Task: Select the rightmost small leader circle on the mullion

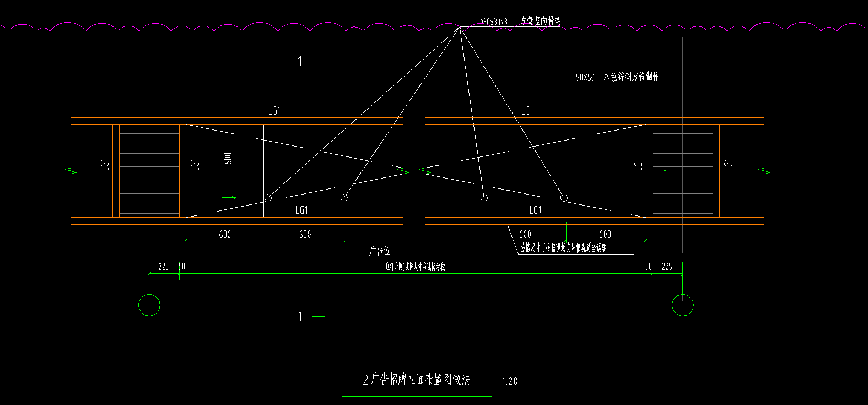Action: coord(564,197)
